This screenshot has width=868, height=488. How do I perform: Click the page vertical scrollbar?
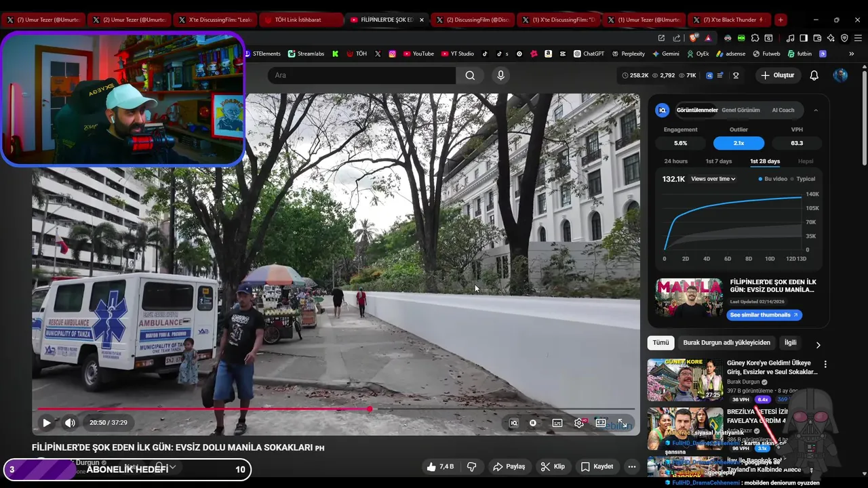coord(864,119)
